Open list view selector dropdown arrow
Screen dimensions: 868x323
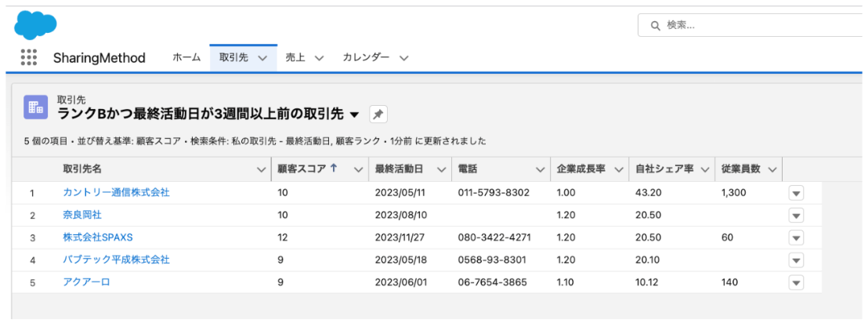[x=354, y=114]
